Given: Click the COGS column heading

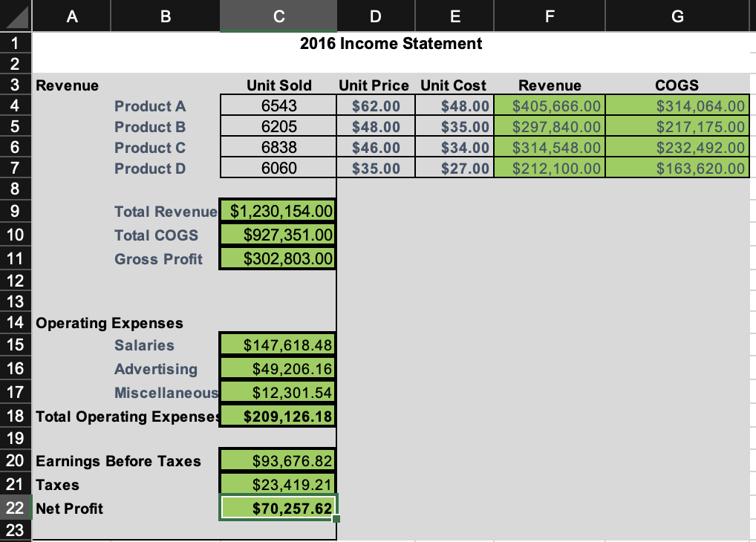Looking at the screenshot, I should 677,85.
